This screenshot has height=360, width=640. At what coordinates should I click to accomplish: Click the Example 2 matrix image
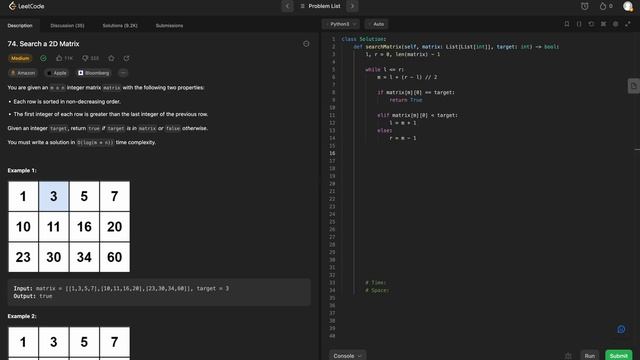(69, 343)
